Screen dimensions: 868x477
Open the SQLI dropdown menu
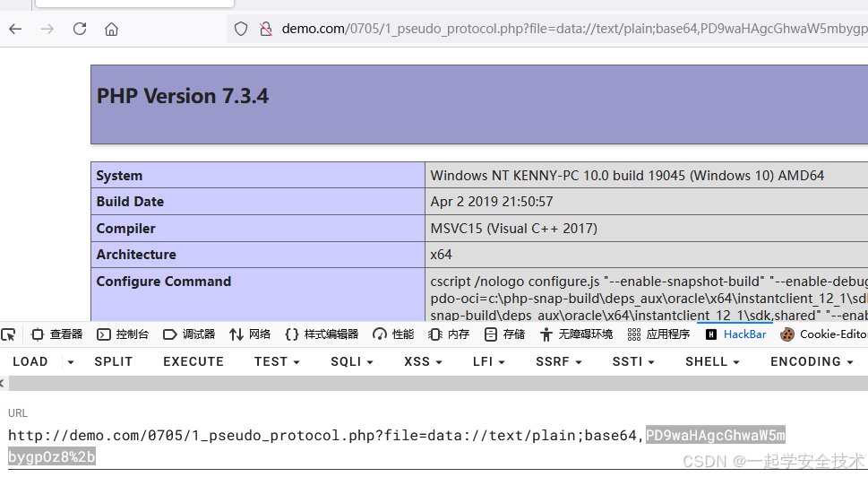(x=352, y=361)
